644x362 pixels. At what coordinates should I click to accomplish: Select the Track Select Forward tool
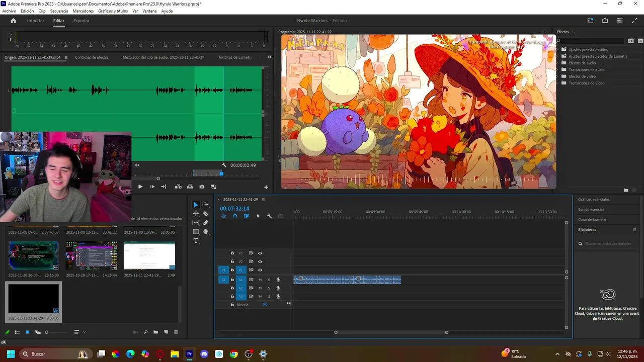(205, 205)
